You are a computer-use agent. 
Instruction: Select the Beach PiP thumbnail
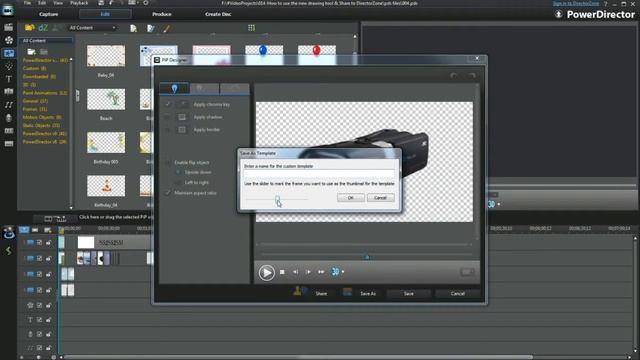[106, 100]
